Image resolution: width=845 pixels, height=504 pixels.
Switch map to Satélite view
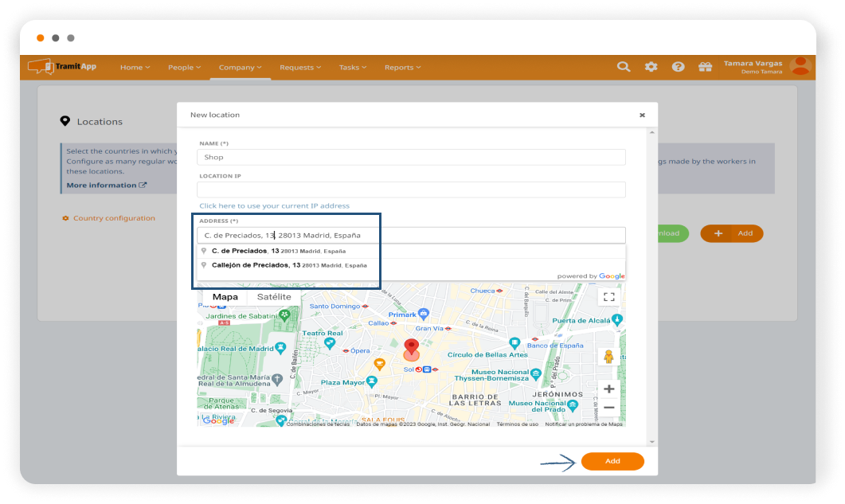click(x=274, y=297)
